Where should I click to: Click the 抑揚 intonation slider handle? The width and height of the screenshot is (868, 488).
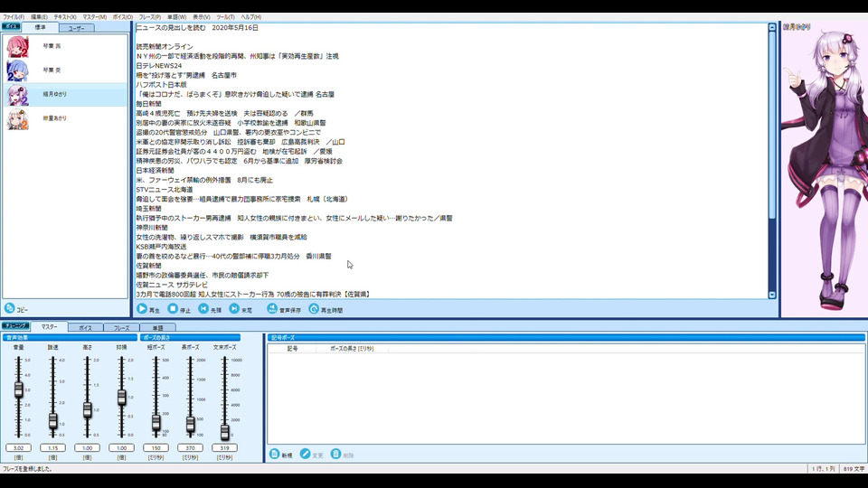pos(121,398)
